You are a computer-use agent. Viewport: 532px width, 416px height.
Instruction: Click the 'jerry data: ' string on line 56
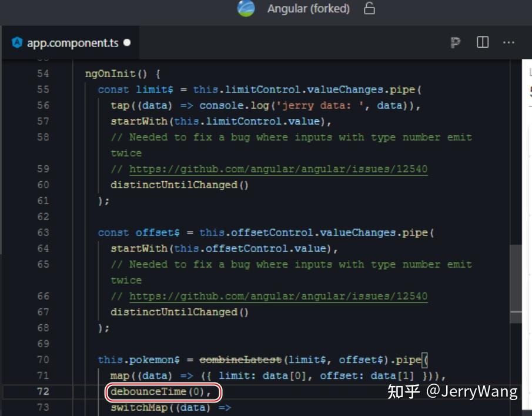point(320,105)
